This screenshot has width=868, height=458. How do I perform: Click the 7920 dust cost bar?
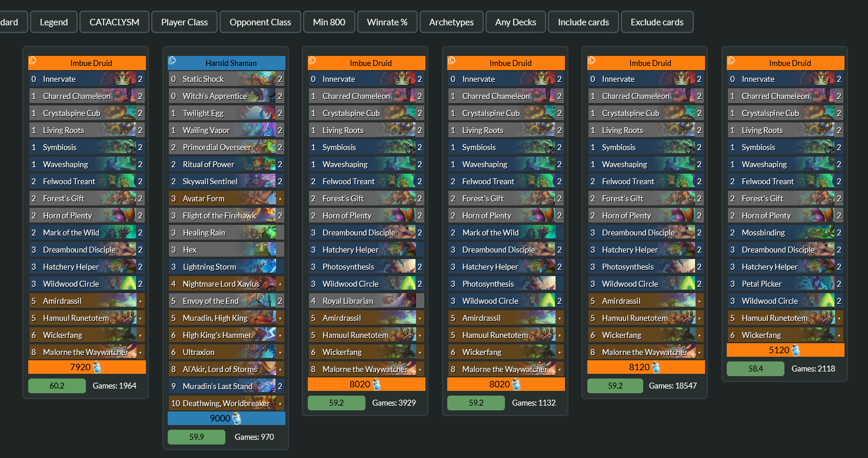coord(87,367)
